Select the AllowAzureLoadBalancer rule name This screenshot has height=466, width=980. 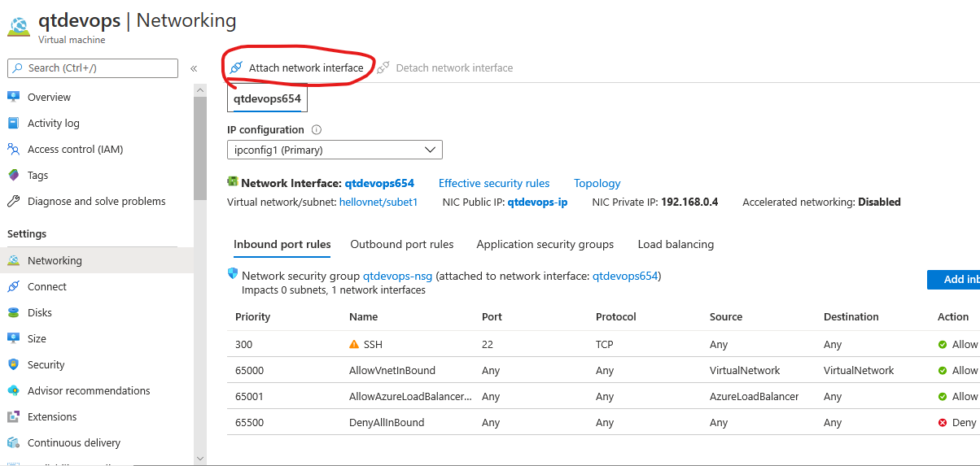pos(410,396)
